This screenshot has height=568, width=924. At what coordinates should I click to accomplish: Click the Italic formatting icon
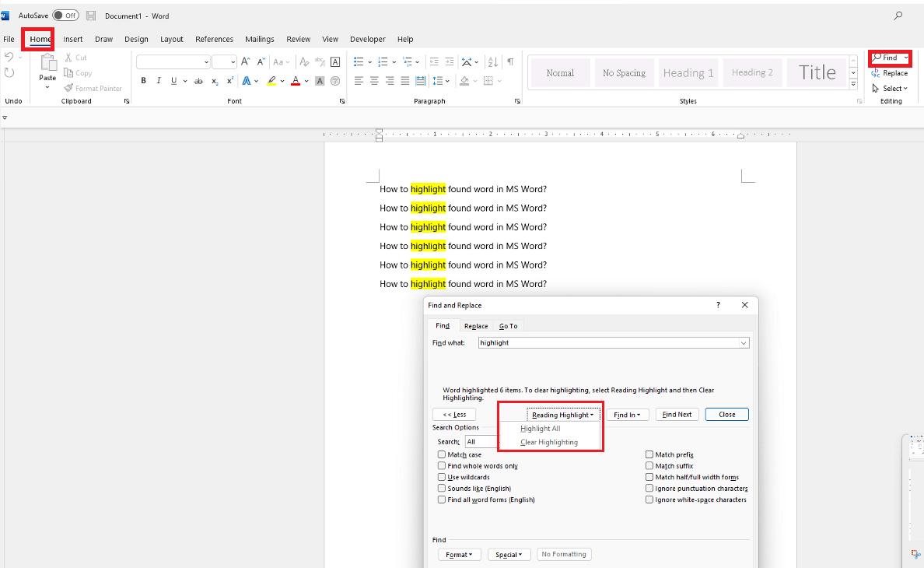point(159,81)
